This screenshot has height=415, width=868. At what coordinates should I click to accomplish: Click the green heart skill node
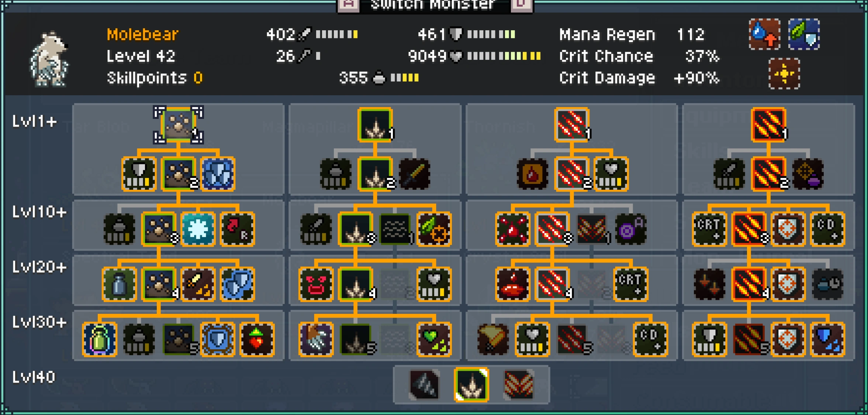pyautogui.click(x=434, y=340)
